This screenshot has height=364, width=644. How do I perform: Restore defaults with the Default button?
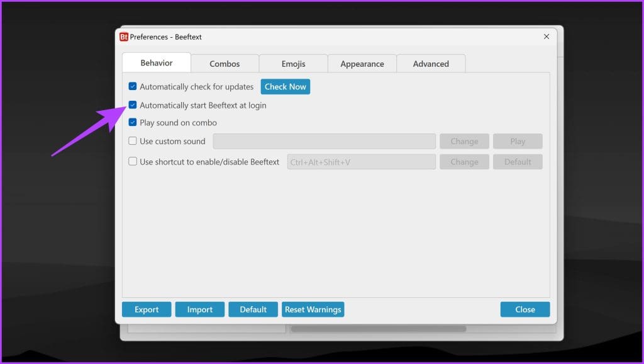tap(253, 309)
